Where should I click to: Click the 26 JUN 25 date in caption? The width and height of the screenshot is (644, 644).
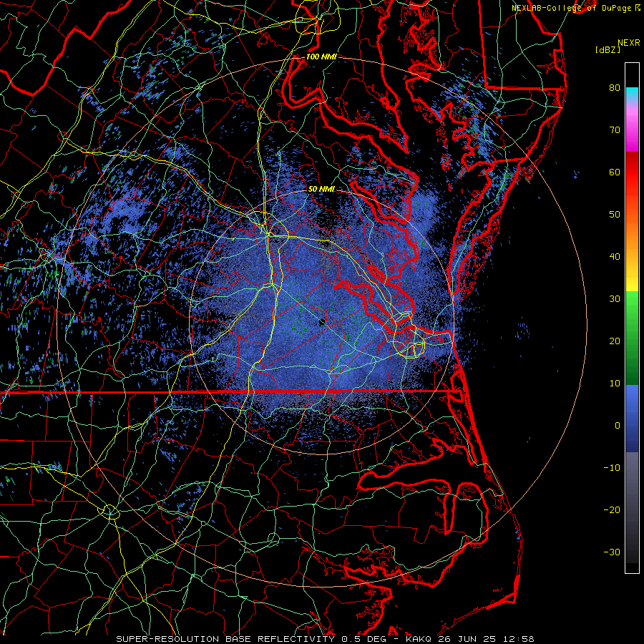click(x=469, y=639)
